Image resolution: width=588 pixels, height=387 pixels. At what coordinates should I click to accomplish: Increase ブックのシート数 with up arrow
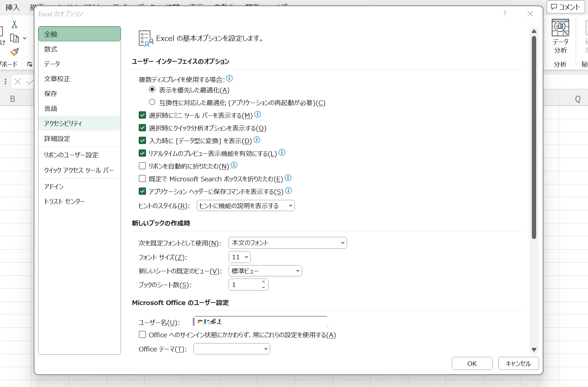coord(263,282)
